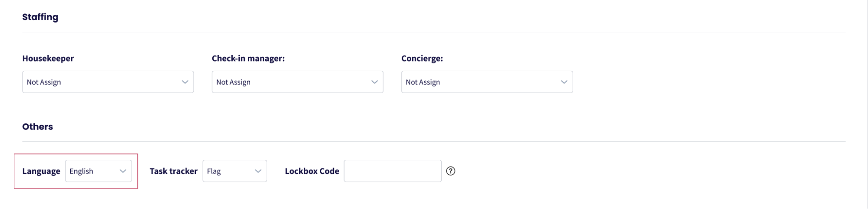The height and width of the screenshot is (209, 868).
Task: Click the Language label text
Action: click(41, 171)
